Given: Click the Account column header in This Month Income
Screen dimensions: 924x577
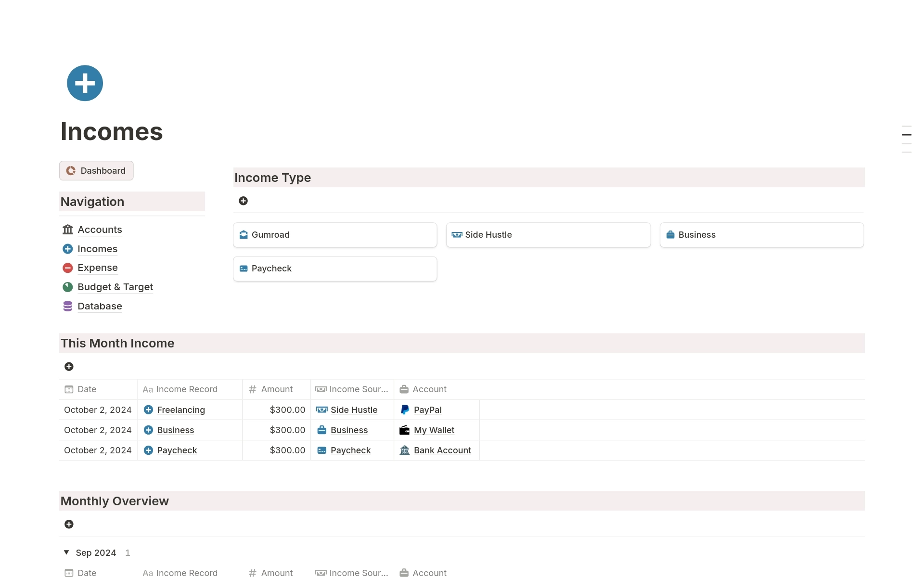Looking at the screenshot, I should (x=436, y=389).
